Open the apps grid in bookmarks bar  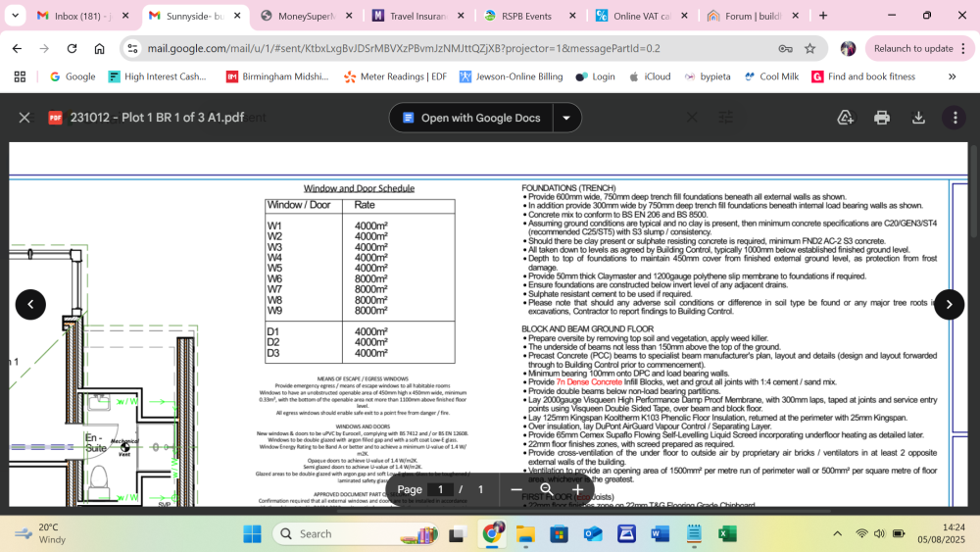pos(20,76)
